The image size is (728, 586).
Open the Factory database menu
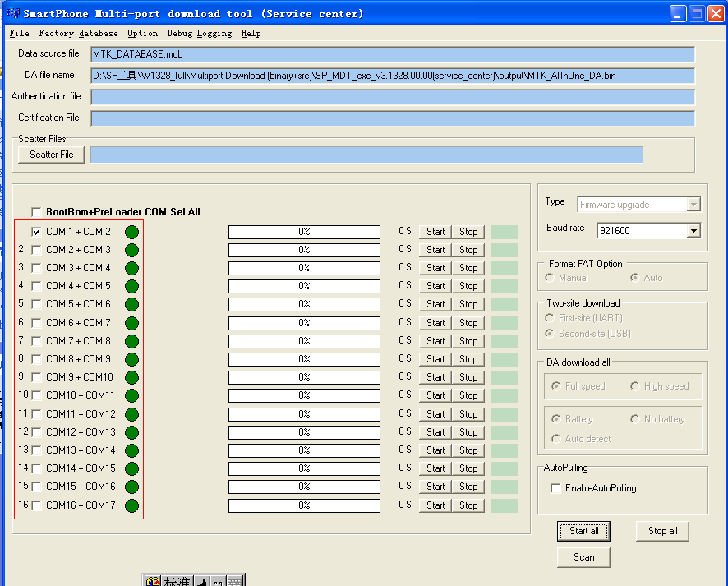(x=78, y=34)
